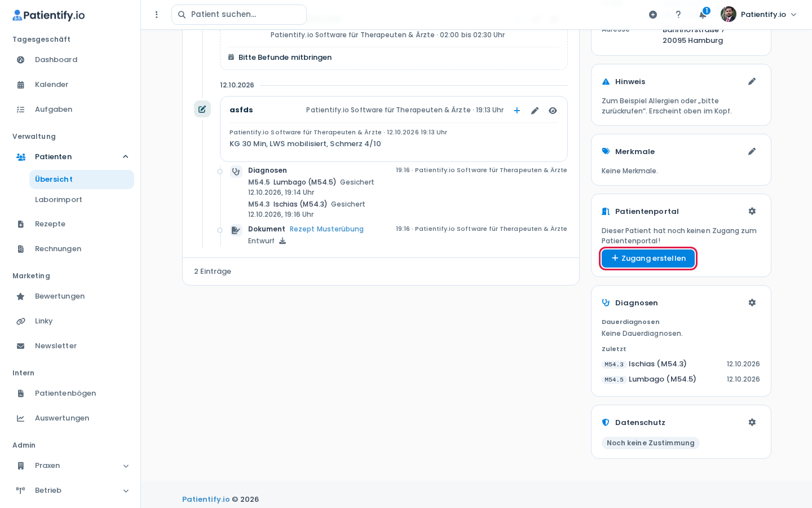Edit the asfds entry with the pencil icon
812x508 pixels.
[535, 111]
